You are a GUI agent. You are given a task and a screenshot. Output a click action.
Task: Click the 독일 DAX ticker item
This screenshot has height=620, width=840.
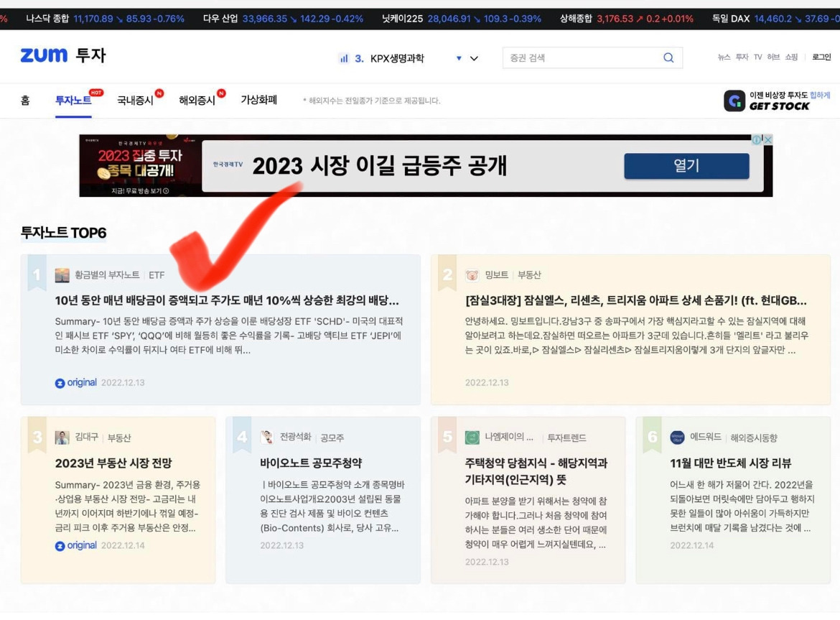click(775, 19)
